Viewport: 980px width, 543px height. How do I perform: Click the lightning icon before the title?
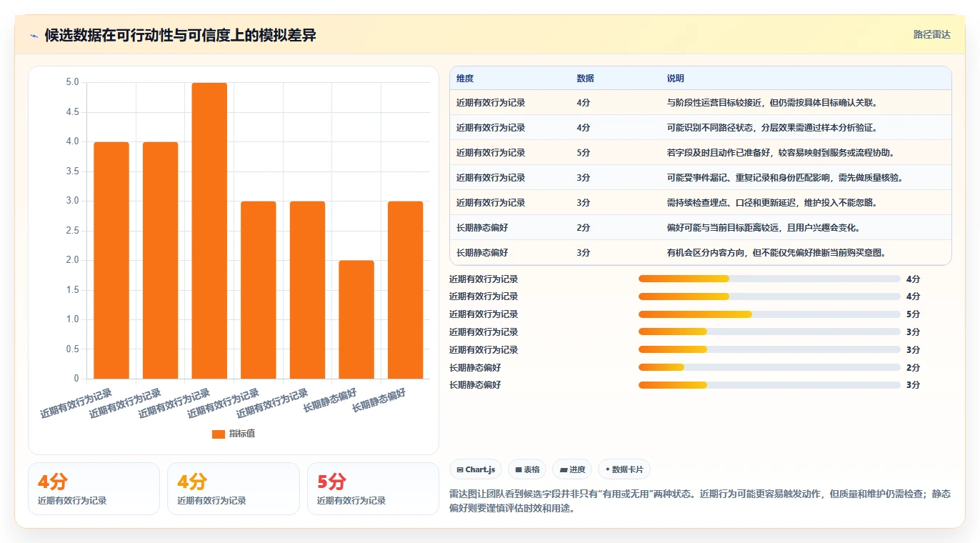(x=34, y=36)
